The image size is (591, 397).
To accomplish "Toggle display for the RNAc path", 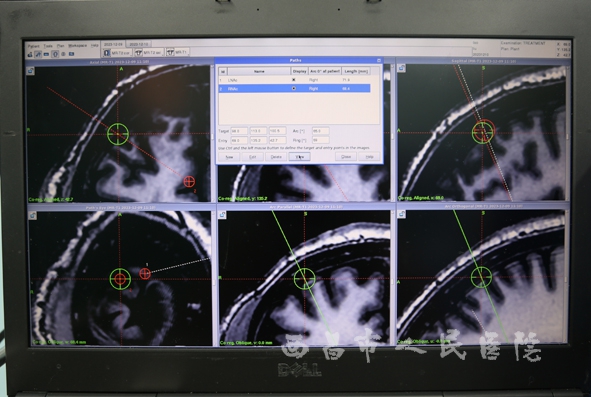I will [x=294, y=88].
